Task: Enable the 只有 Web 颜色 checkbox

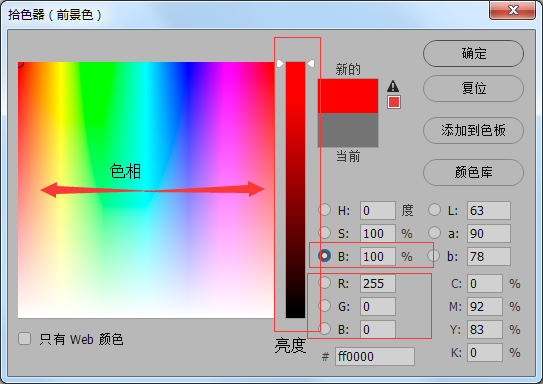Action: [24, 339]
